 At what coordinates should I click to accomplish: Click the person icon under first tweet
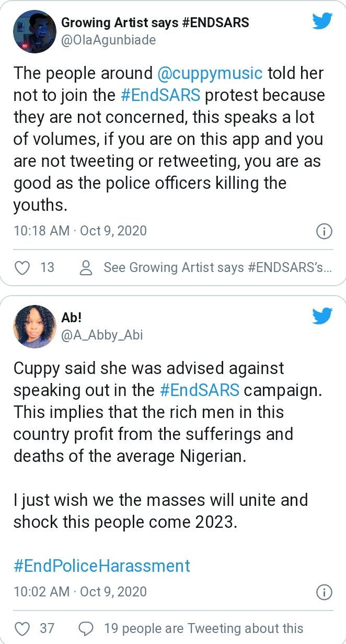[85, 268]
